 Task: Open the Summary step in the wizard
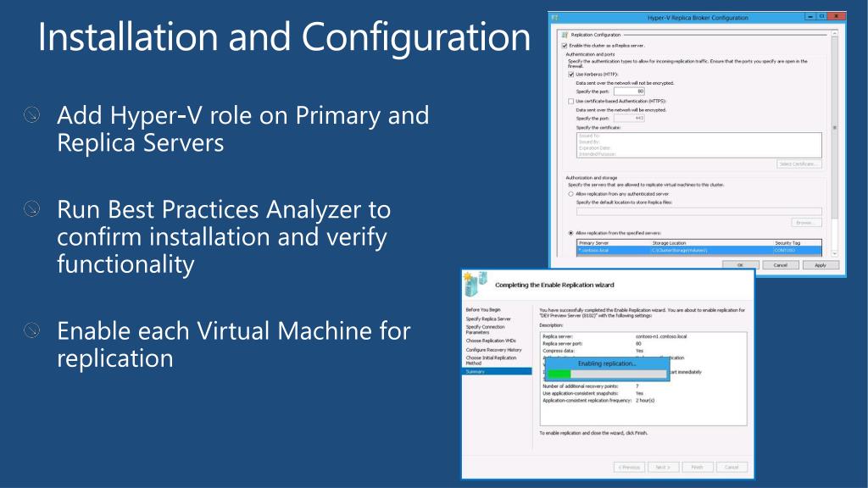point(475,371)
